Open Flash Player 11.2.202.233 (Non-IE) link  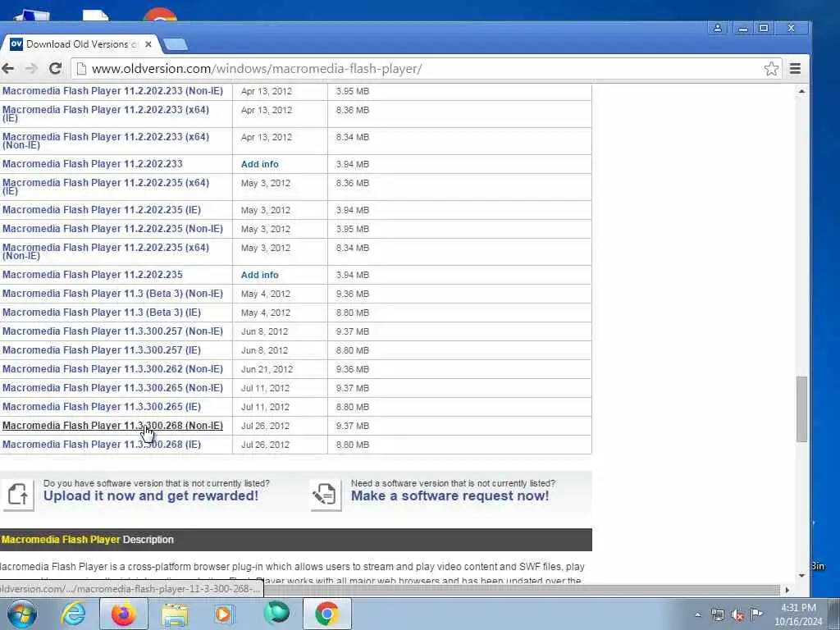[112, 91]
